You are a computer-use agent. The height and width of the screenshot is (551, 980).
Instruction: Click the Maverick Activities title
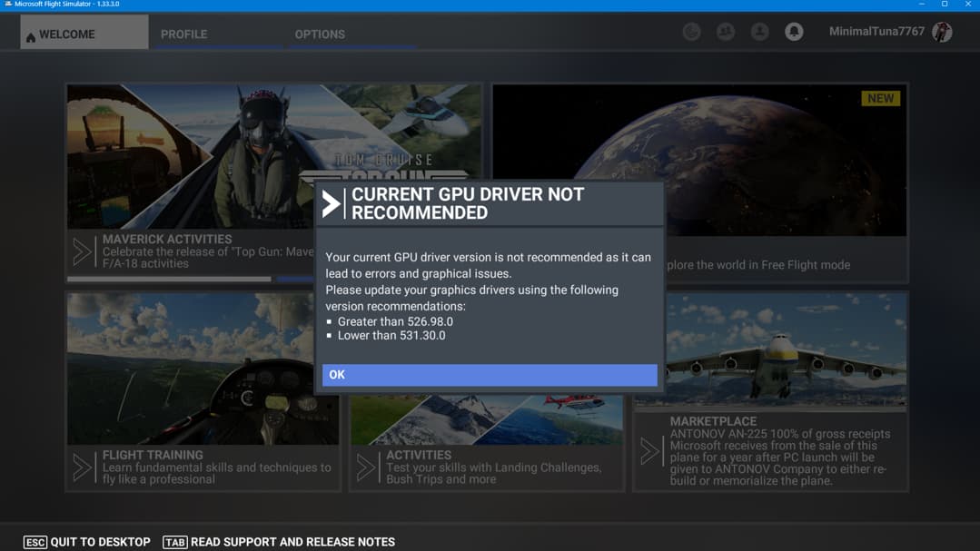coord(167,240)
